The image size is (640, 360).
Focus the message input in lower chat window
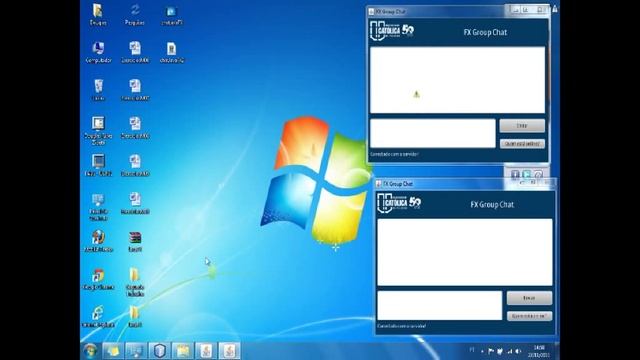click(x=440, y=305)
